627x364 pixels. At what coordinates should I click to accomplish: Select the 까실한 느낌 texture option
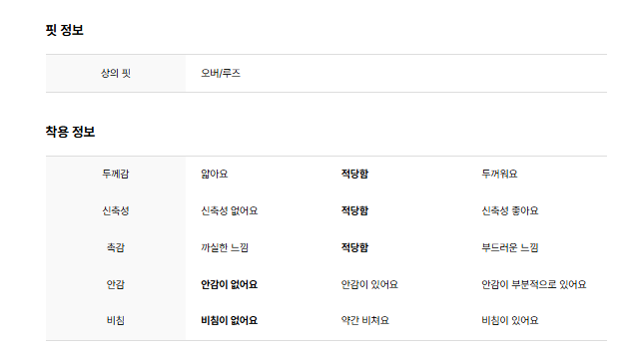point(225,247)
